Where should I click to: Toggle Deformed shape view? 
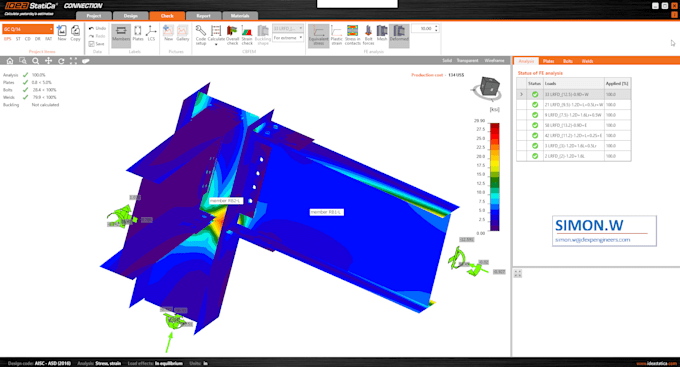(x=399, y=35)
